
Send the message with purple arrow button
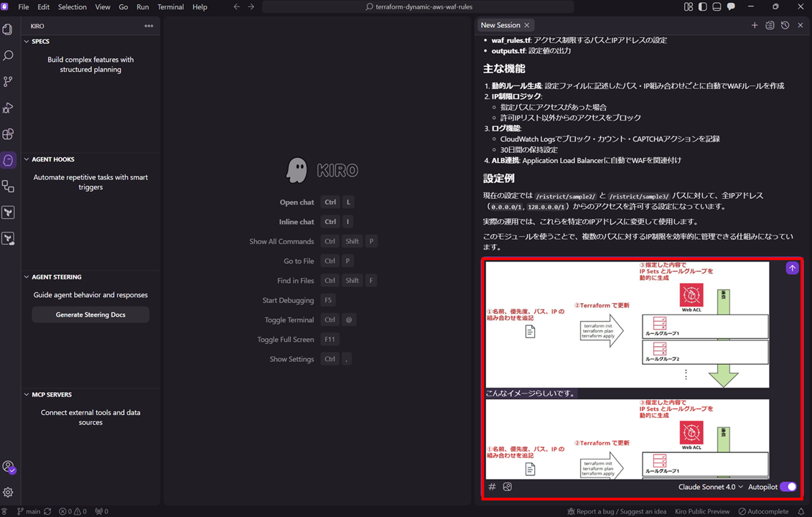792,268
